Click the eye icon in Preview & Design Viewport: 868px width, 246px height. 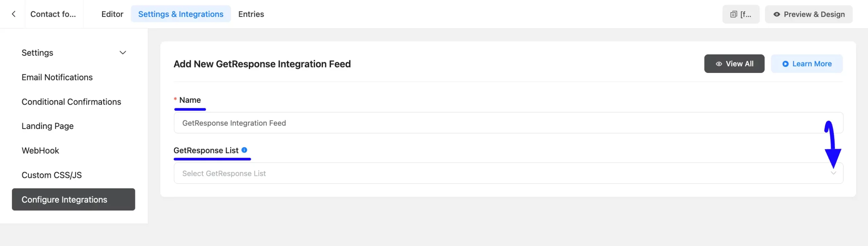(776, 14)
